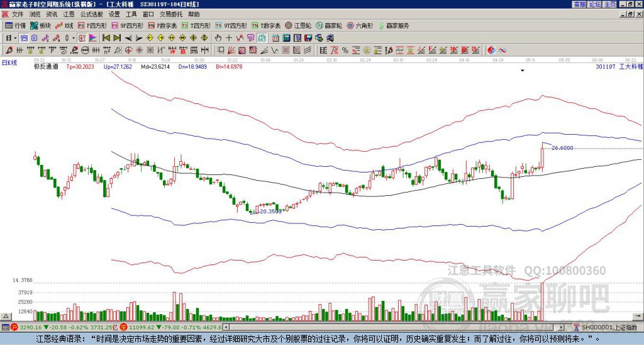Click the 极反通道 indicator label
This screenshot has height=345, width=644.
tap(46, 66)
